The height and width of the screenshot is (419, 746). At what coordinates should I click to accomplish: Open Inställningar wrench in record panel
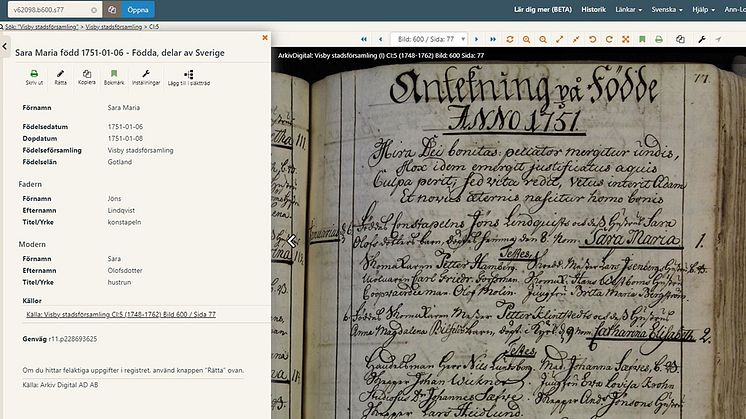(146, 78)
